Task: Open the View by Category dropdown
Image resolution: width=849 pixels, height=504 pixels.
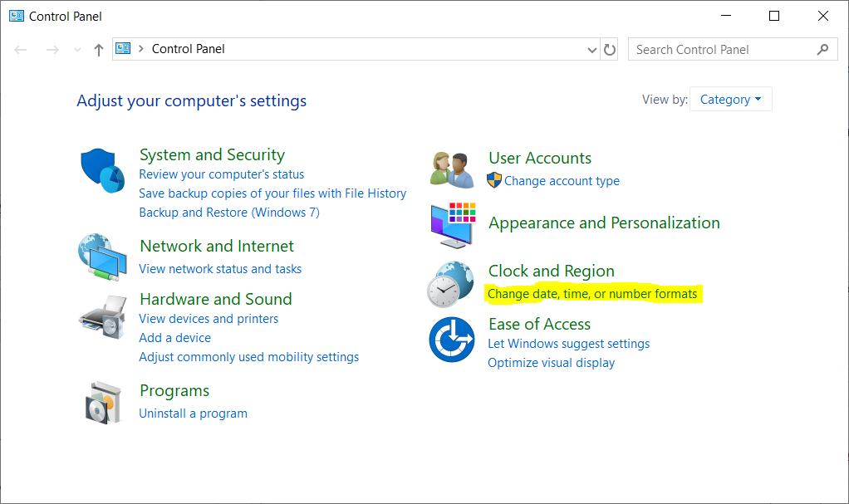Action: [730, 99]
